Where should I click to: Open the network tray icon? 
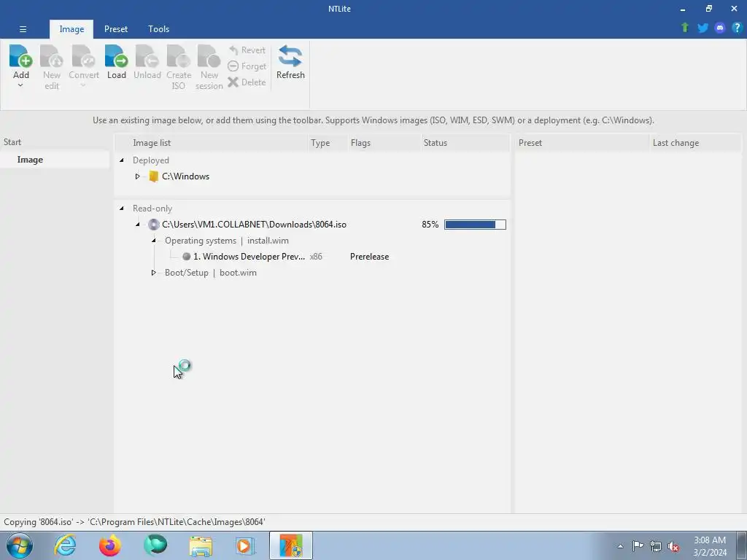(656, 546)
